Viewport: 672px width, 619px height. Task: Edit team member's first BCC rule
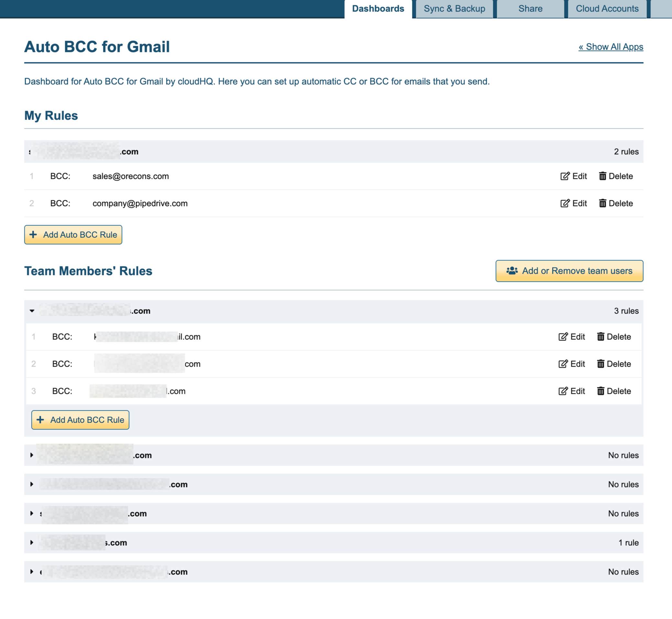(x=571, y=337)
